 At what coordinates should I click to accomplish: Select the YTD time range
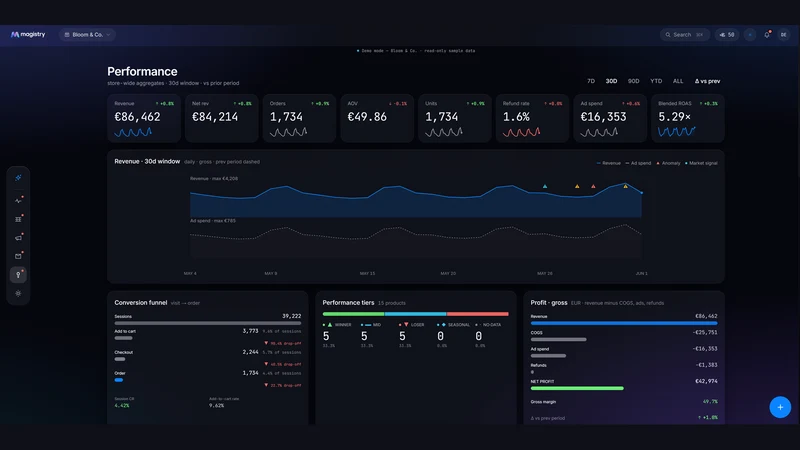click(x=656, y=81)
